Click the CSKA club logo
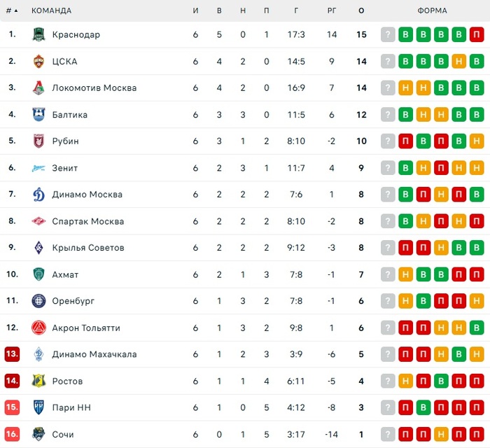 pos(38,62)
